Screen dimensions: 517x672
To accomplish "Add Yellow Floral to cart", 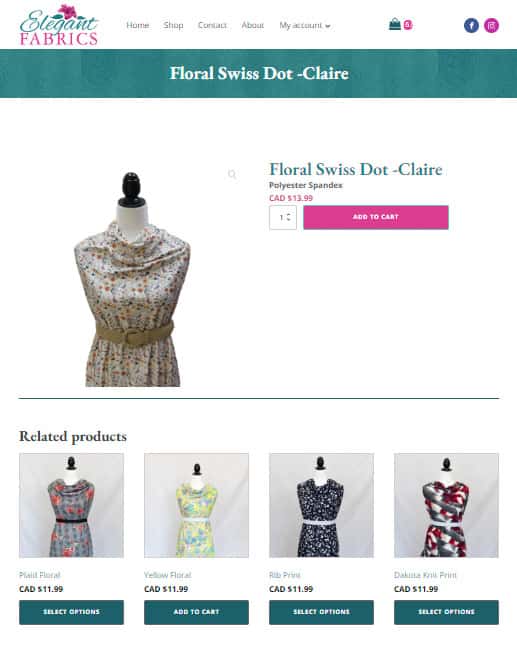I will pyautogui.click(x=196, y=612).
